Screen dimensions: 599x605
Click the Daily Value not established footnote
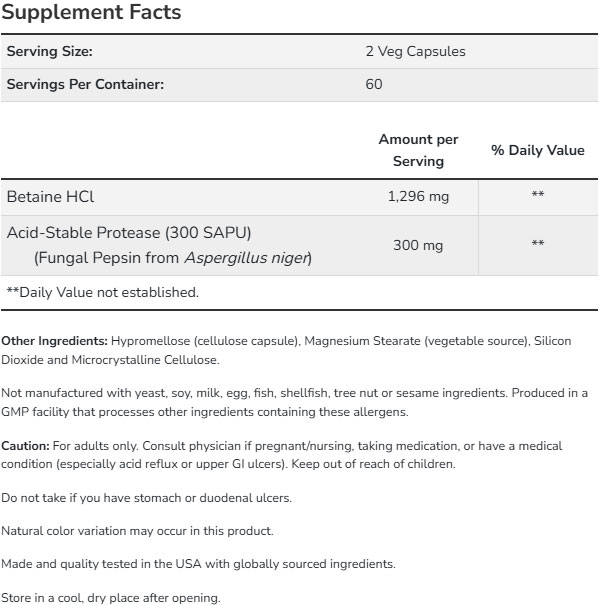(x=103, y=292)
